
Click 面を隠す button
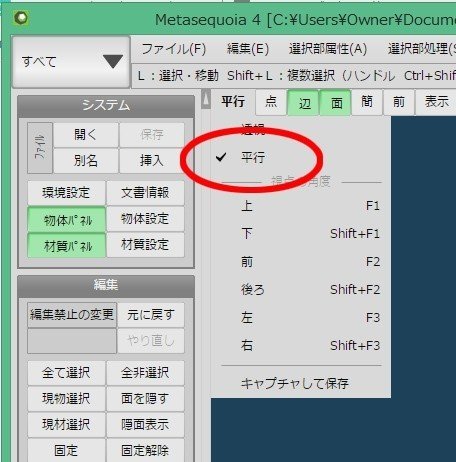(x=145, y=399)
